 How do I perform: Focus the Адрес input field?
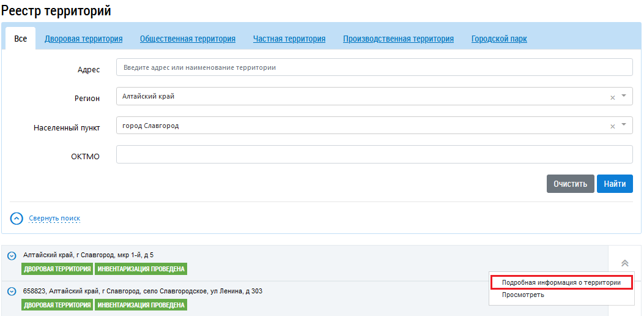pyautogui.click(x=374, y=67)
